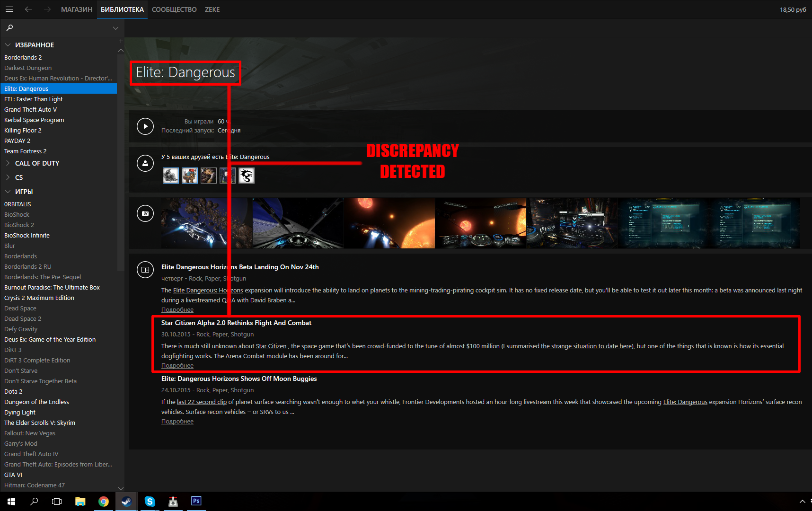Select BioShock Infinite
This screenshot has height=511, width=812.
pos(58,235)
